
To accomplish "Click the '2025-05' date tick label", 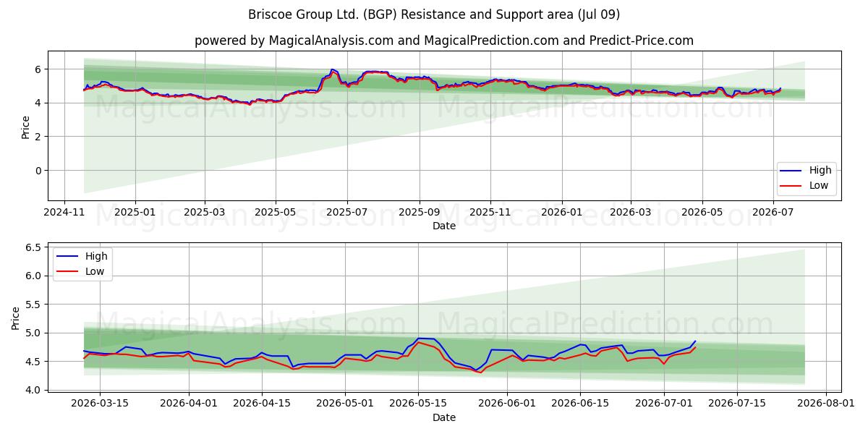I will point(276,212).
